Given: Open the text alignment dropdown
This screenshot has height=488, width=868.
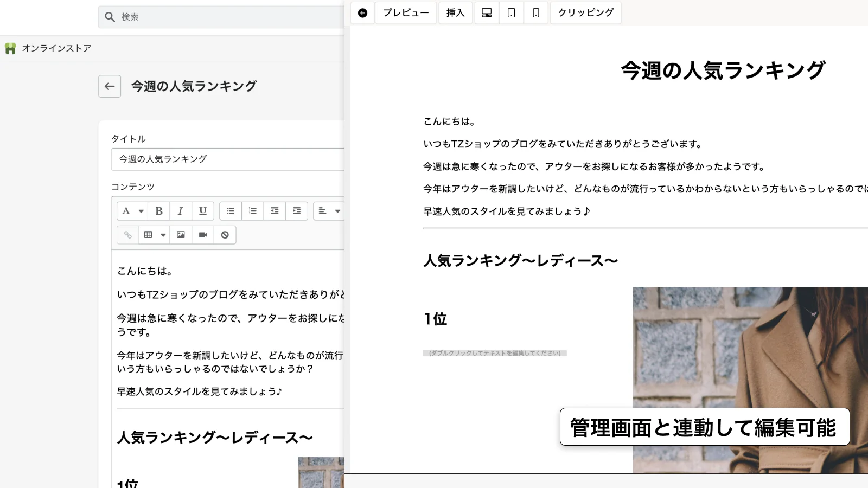Looking at the screenshot, I should (329, 211).
